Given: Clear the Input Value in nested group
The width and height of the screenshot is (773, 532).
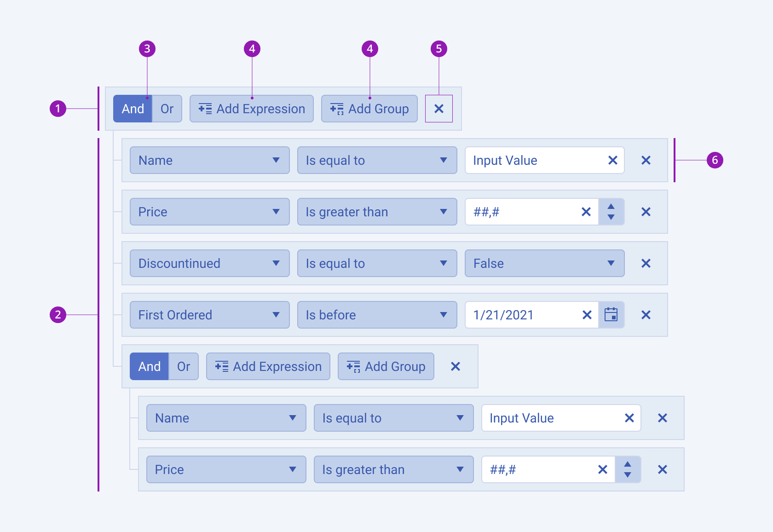Looking at the screenshot, I should click(x=629, y=418).
